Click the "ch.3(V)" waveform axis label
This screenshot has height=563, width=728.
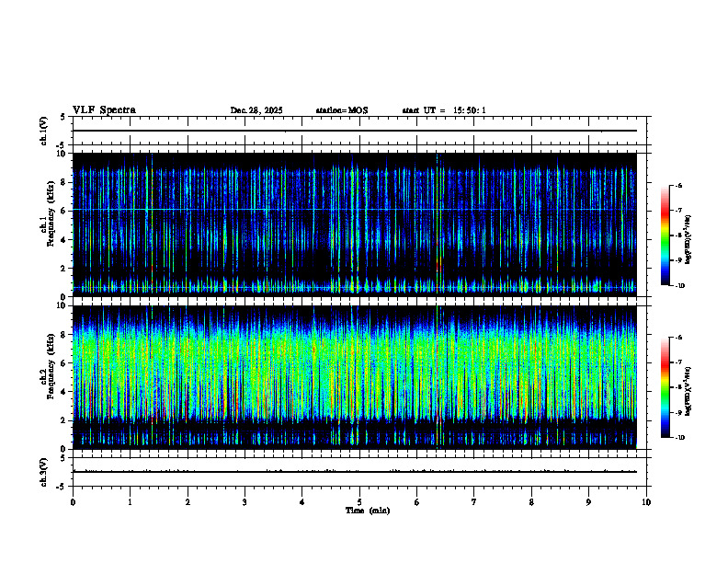point(43,472)
